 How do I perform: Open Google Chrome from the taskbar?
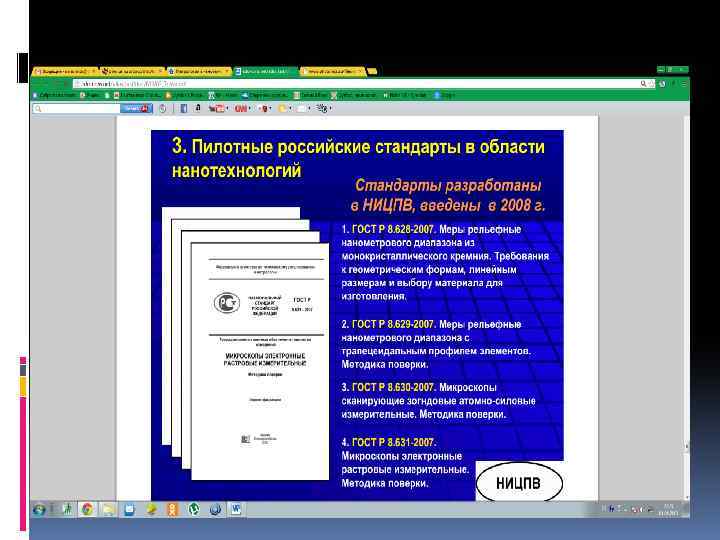tap(87, 509)
